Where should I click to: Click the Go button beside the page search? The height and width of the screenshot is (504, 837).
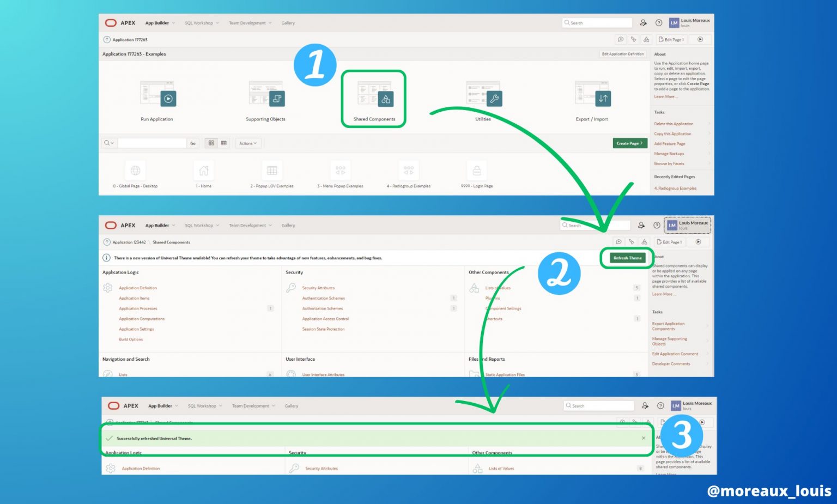193,143
